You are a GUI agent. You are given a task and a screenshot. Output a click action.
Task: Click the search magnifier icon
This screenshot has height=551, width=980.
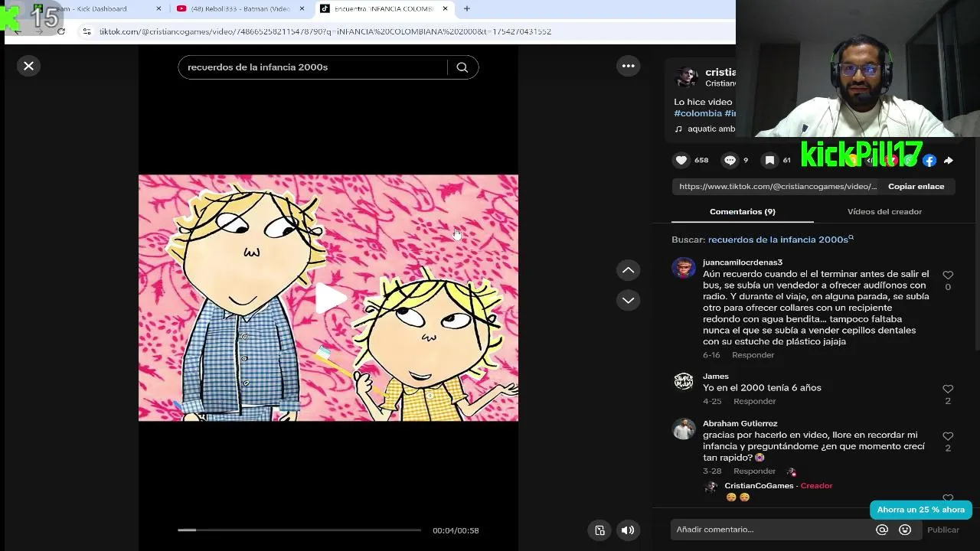click(x=462, y=67)
